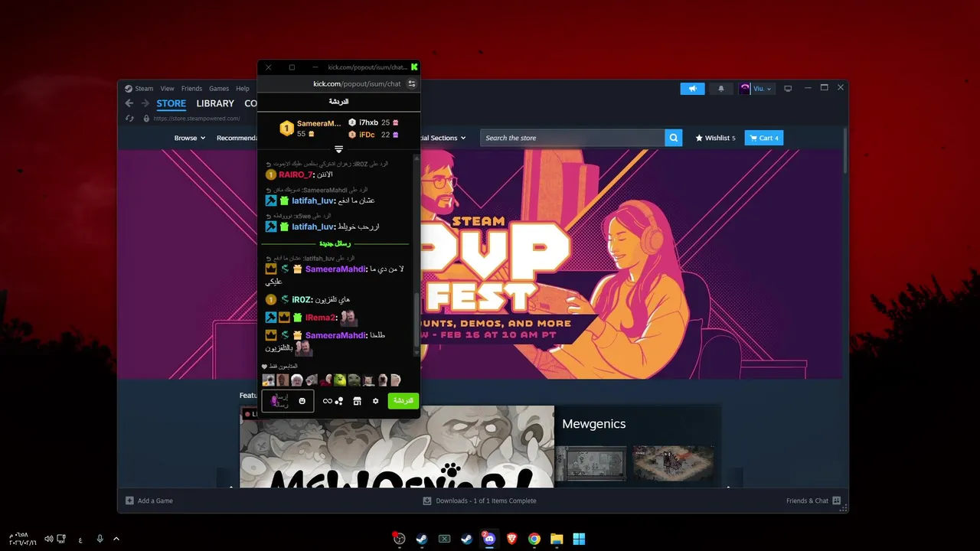Click the Steam page vertical scrollbar
The image size is (980, 551).
click(x=845, y=151)
